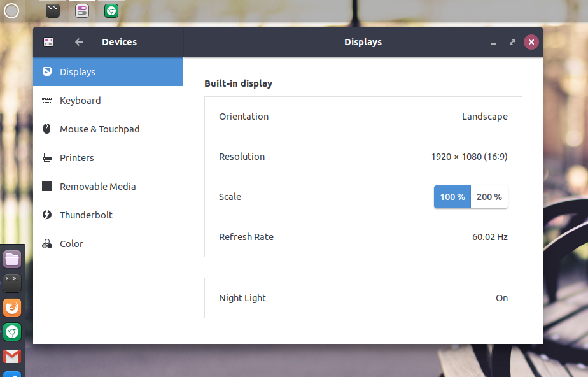
Task: Set display scale to 100 %
Action: pyautogui.click(x=452, y=197)
